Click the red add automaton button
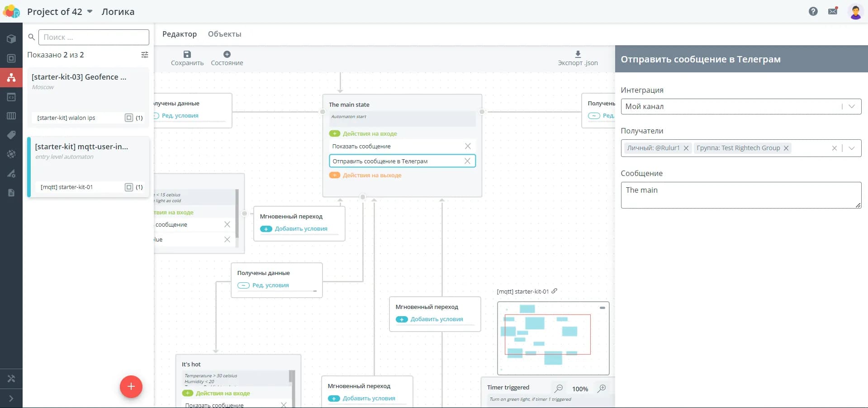 click(131, 387)
